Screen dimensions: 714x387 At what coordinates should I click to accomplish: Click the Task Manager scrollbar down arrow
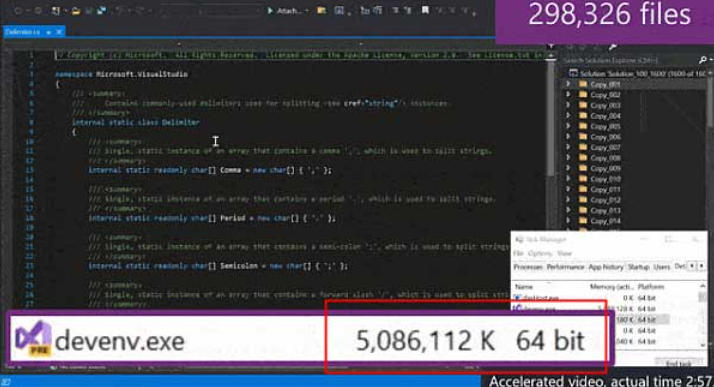click(x=703, y=345)
